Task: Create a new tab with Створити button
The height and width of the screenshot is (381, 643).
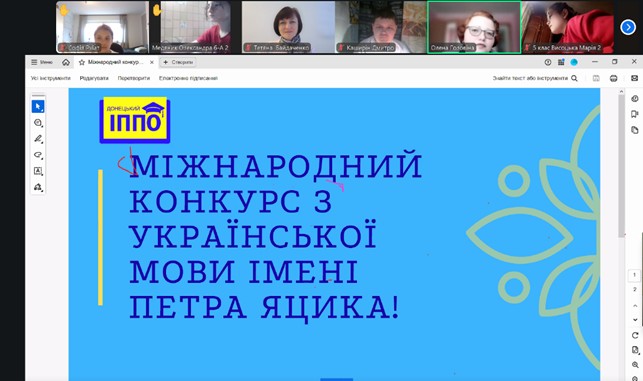Action: pos(178,62)
